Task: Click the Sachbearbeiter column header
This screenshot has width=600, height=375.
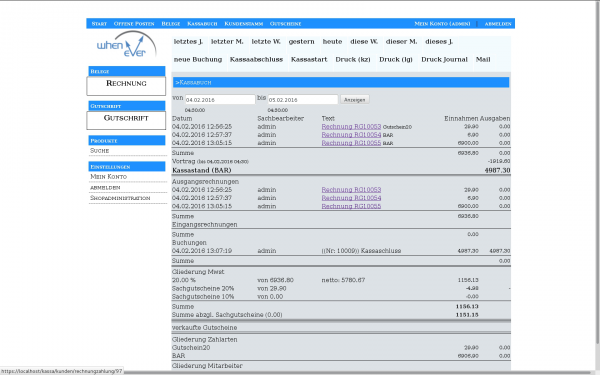Action: pos(280,119)
